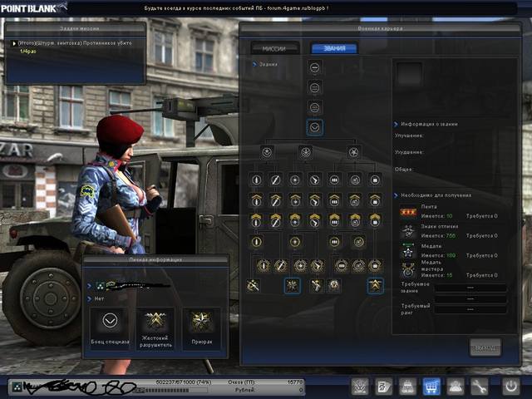Click the arrow beside Нет in personal info

pyautogui.click(x=89, y=299)
